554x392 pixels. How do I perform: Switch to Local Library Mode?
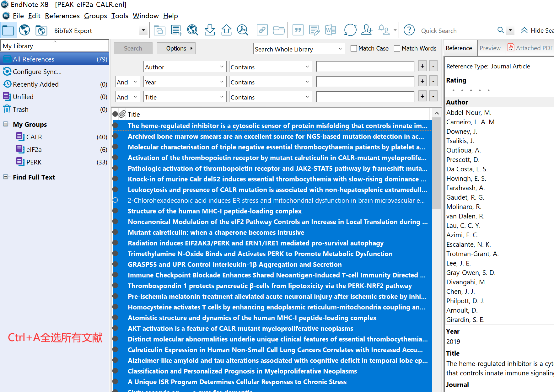[x=8, y=30]
